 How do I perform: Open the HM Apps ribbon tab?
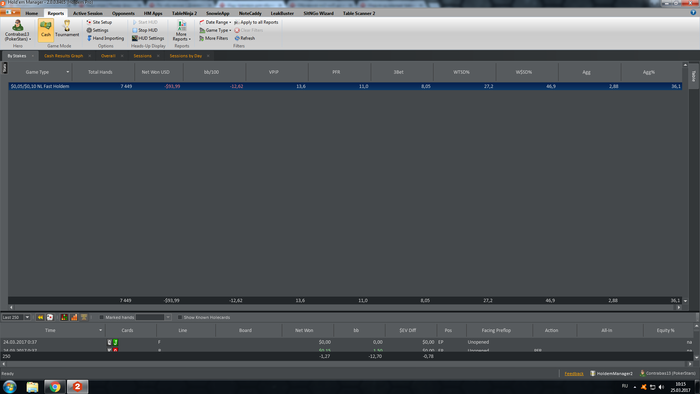click(153, 13)
